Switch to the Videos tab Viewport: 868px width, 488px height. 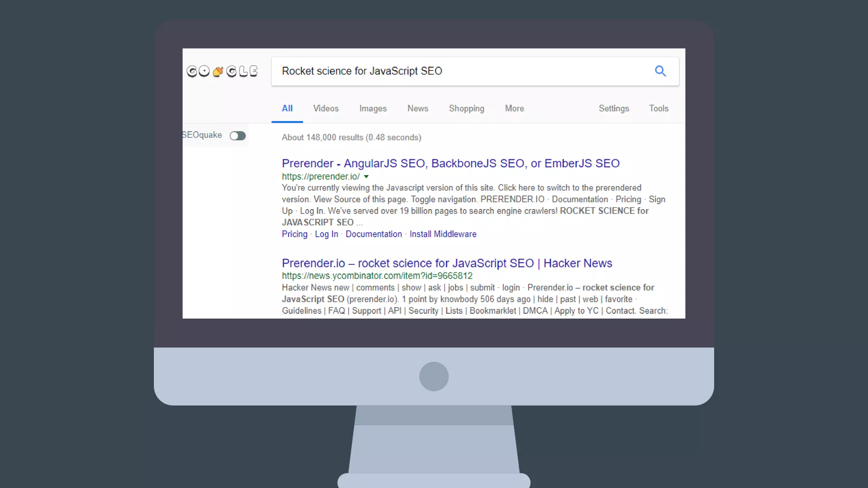pos(325,108)
